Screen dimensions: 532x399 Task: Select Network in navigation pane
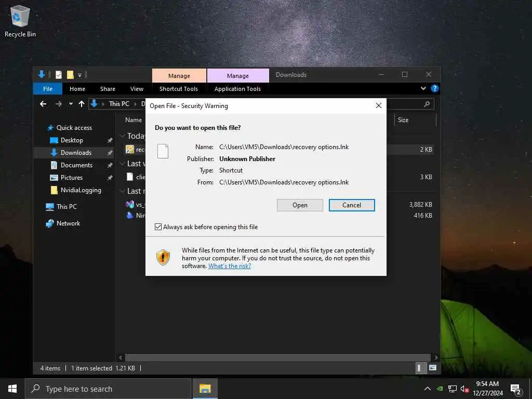coord(68,223)
